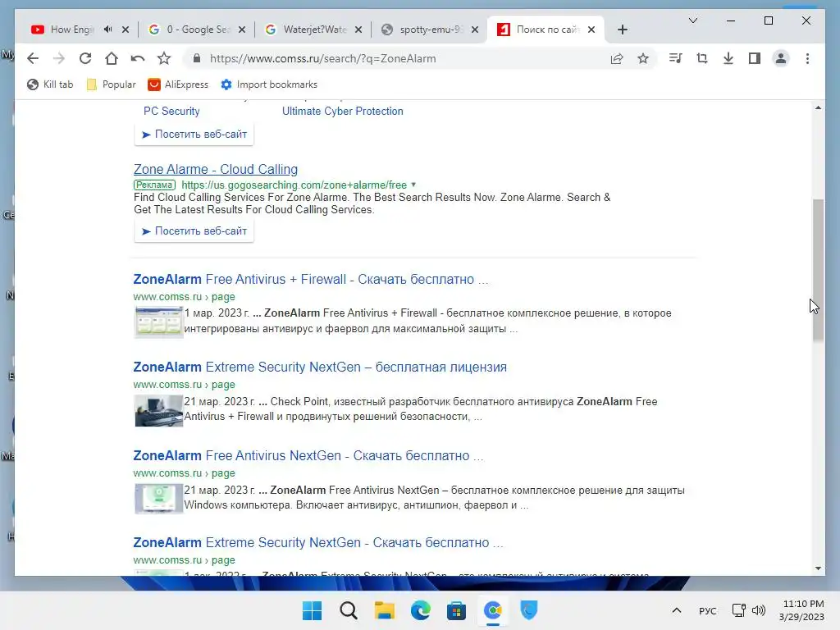Image resolution: width=840 pixels, height=630 pixels.
Task: Close the spotty-emu tab
Action: coord(475,30)
